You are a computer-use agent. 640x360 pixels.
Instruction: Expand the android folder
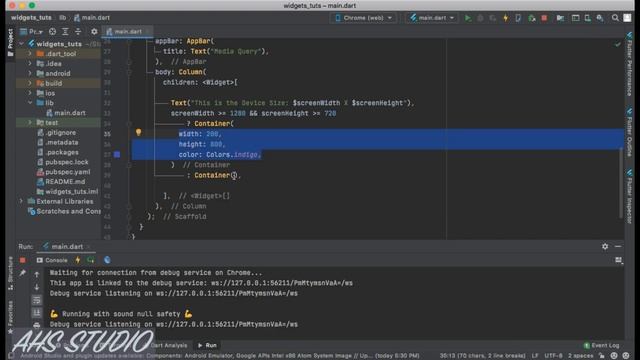(x=30, y=73)
